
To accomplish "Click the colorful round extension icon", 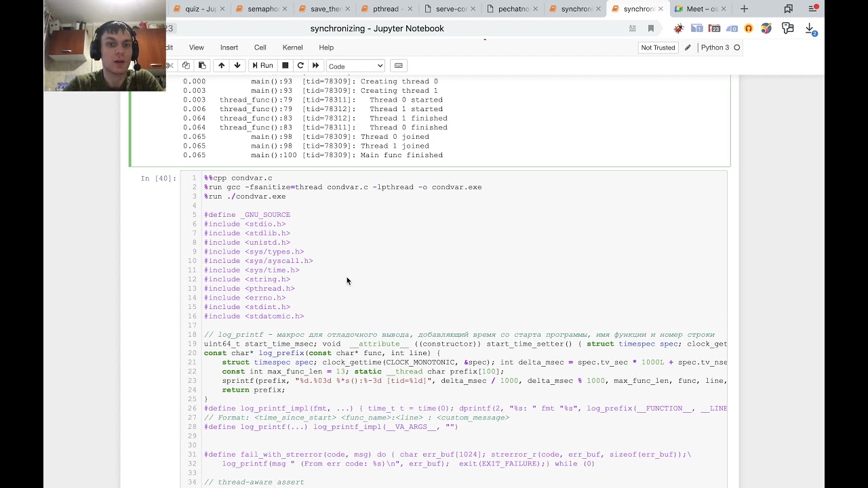I will [x=766, y=28].
